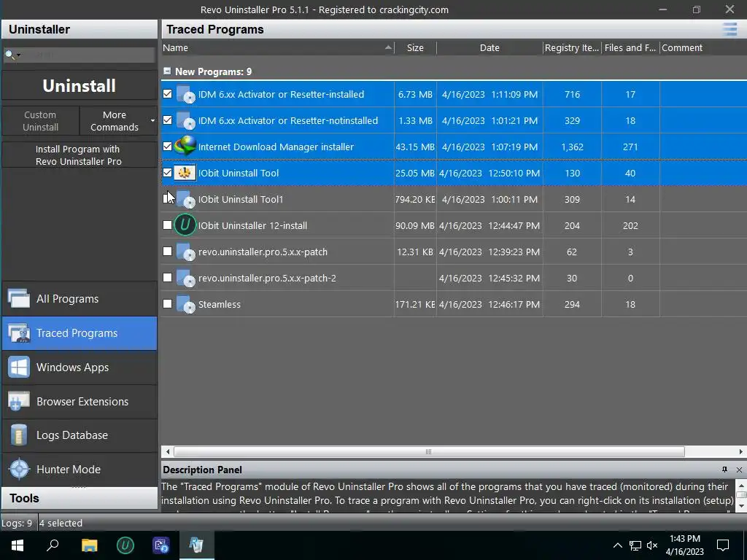Open the hamburger menu in Traced Programs header

pos(729,29)
